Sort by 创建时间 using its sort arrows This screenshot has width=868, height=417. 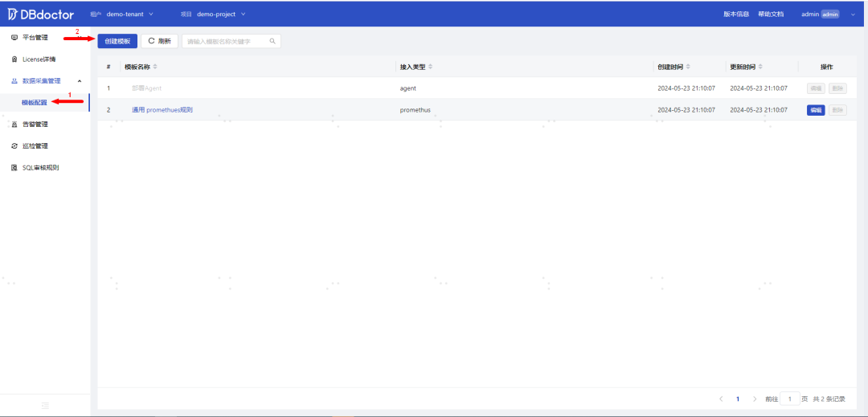coord(688,67)
